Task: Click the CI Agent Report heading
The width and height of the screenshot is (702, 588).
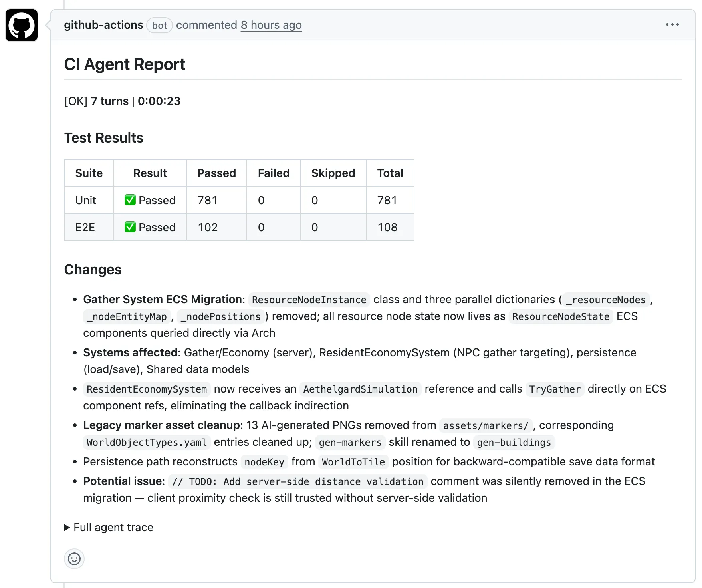Action: [x=125, y=64]
